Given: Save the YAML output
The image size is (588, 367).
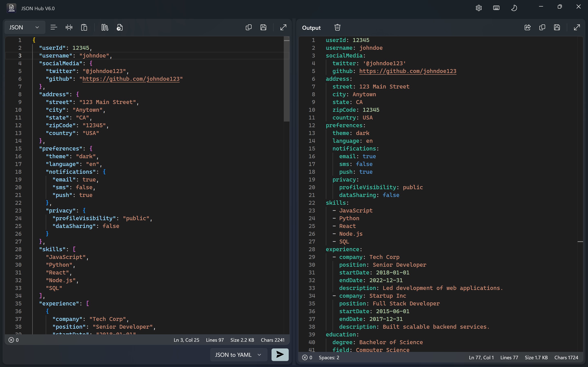Looking at the screenshot, I should [x=557, y=28].
